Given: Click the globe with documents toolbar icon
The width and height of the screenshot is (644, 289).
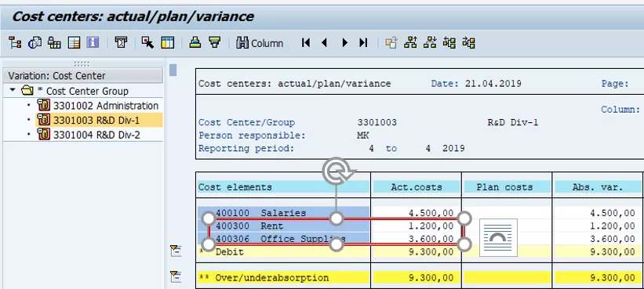Looking at the screenshot, I should click(35, 42).
